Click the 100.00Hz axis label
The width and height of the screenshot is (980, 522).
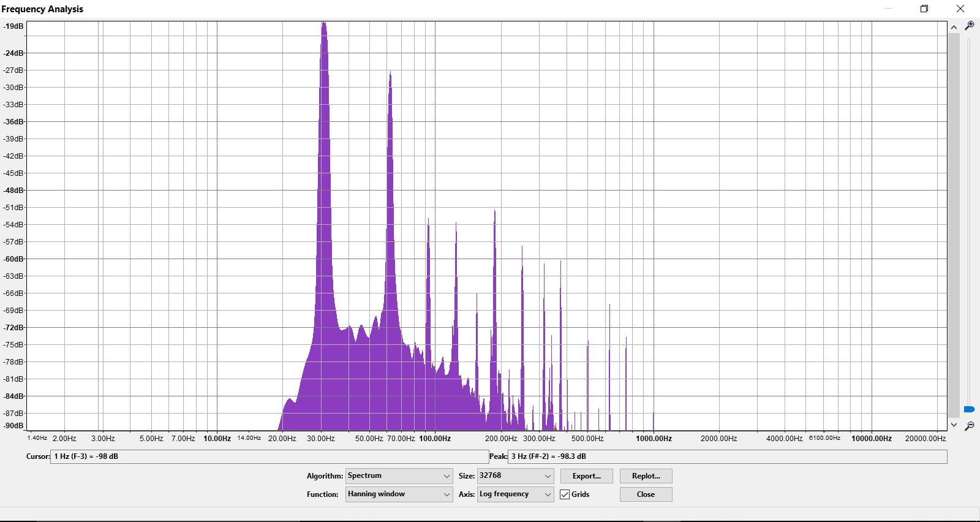(x=435, y=439)
